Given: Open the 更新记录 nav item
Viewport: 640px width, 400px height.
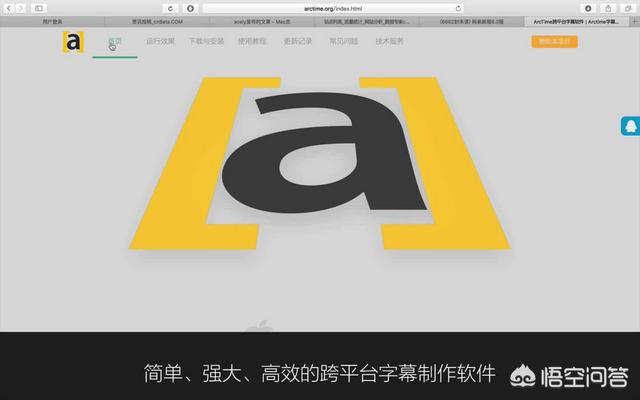Looking at the screenshot, I should (x=298, y=41).
